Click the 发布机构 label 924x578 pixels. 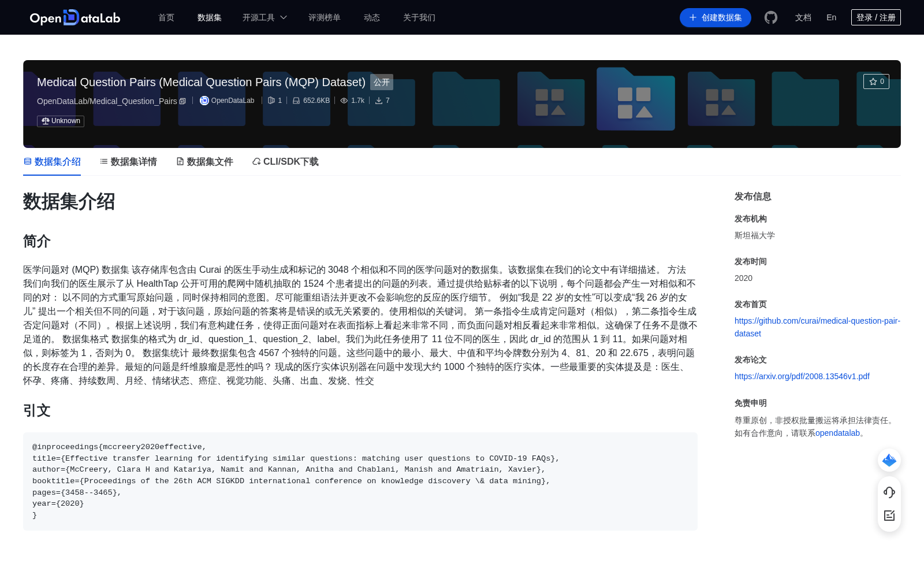click(x=751, y=218)
